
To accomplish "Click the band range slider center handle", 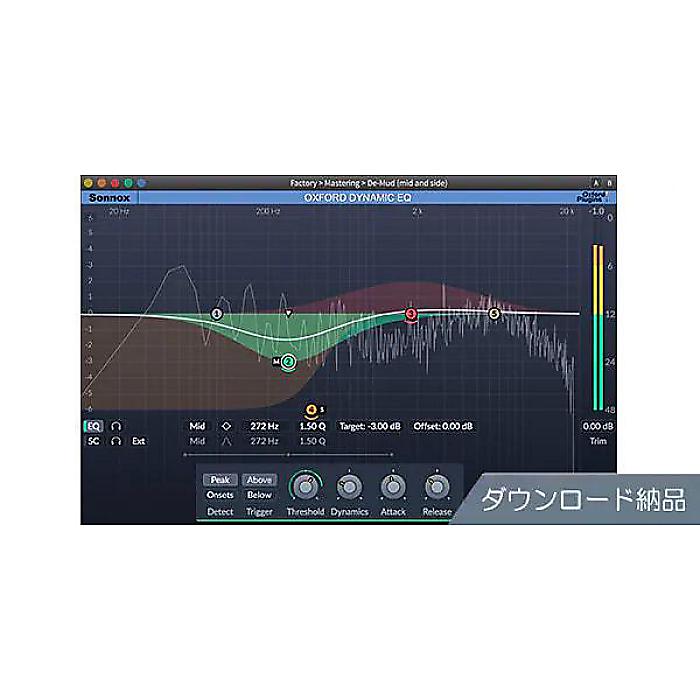I will point(288,455).
